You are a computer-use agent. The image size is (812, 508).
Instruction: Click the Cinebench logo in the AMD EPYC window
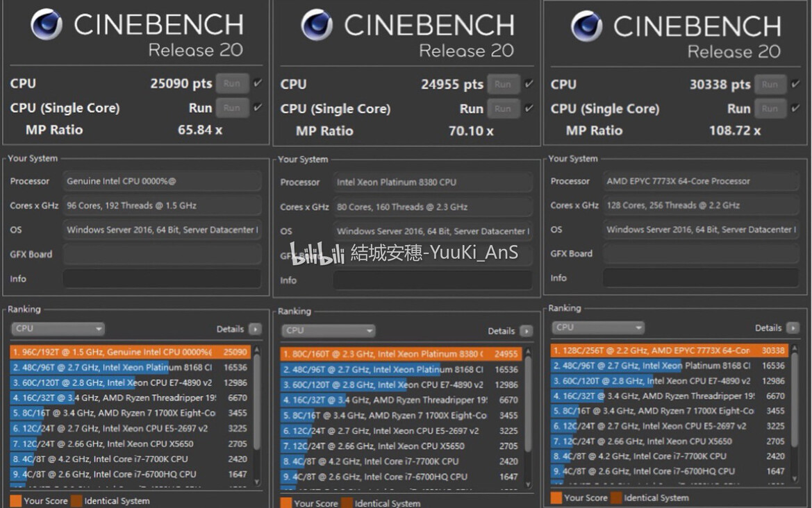point(586,26)
